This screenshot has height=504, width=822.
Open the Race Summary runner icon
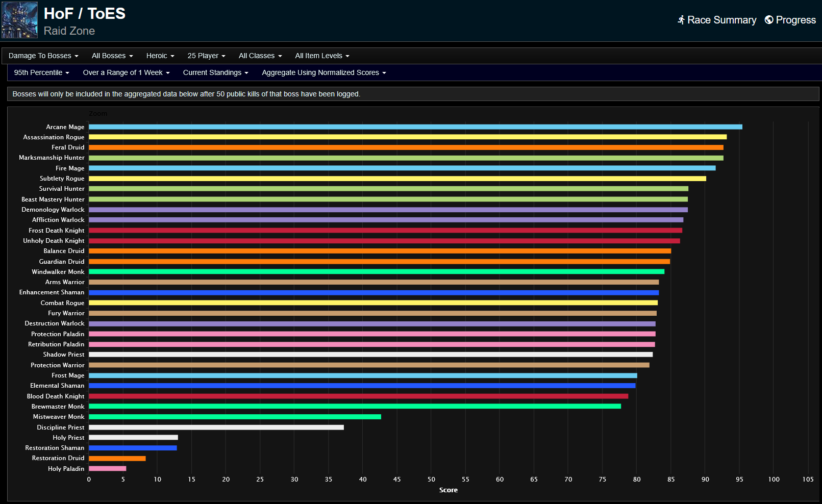click(x=681, y=20)
